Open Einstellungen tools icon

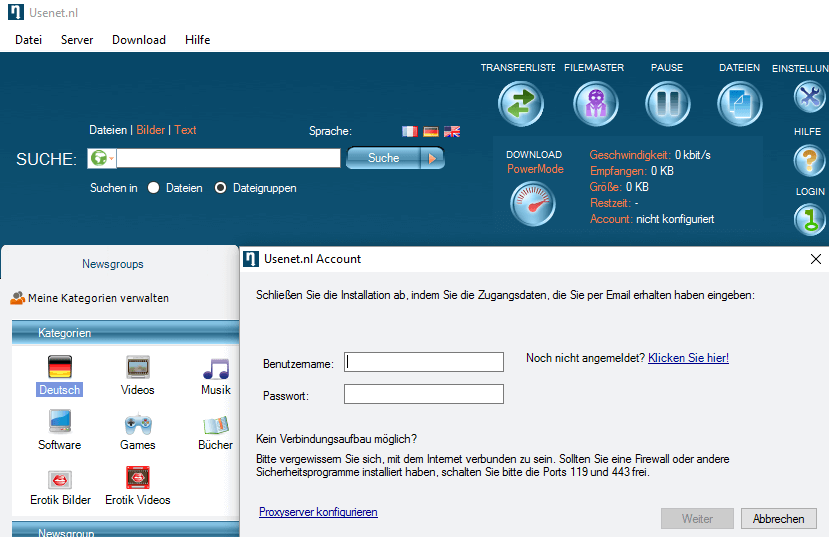point(810,97)
